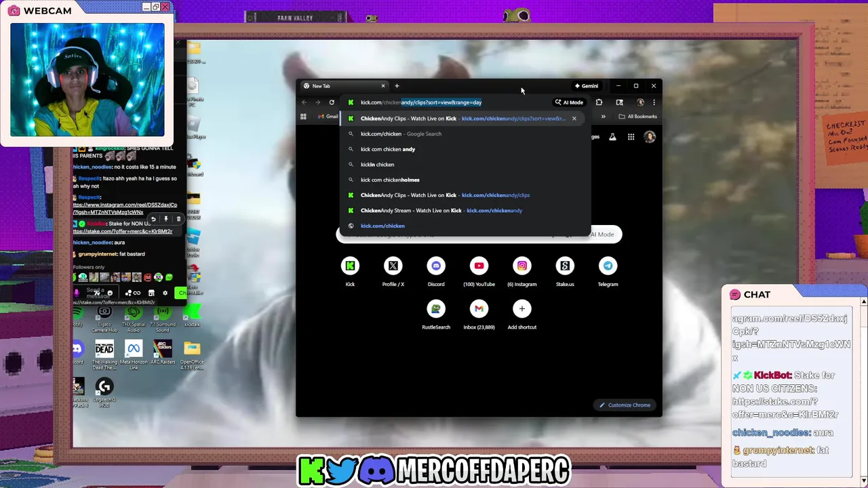Open the Telegram shortcut tile
The width and height of the screenshot is (868, 488).
click(608, 271)
